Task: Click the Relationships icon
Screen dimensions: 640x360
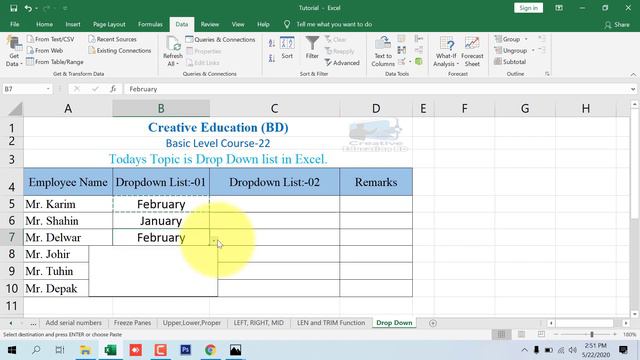Action: [x=419, y=50]
